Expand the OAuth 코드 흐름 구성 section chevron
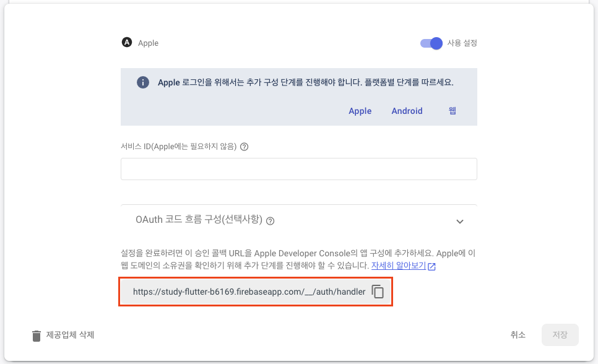The image size is (598, 364). pyautogui.click(x=460, y=221)
